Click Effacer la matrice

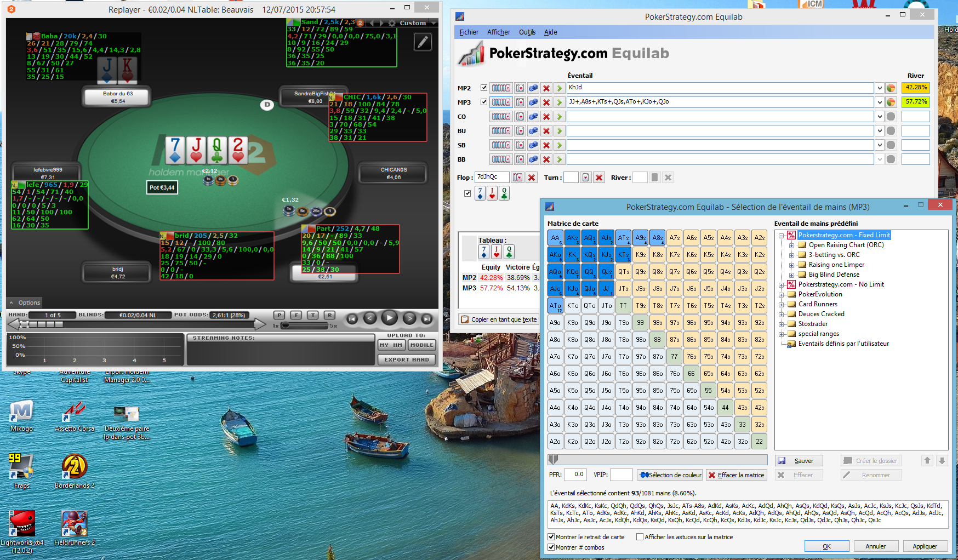[736, 475]
